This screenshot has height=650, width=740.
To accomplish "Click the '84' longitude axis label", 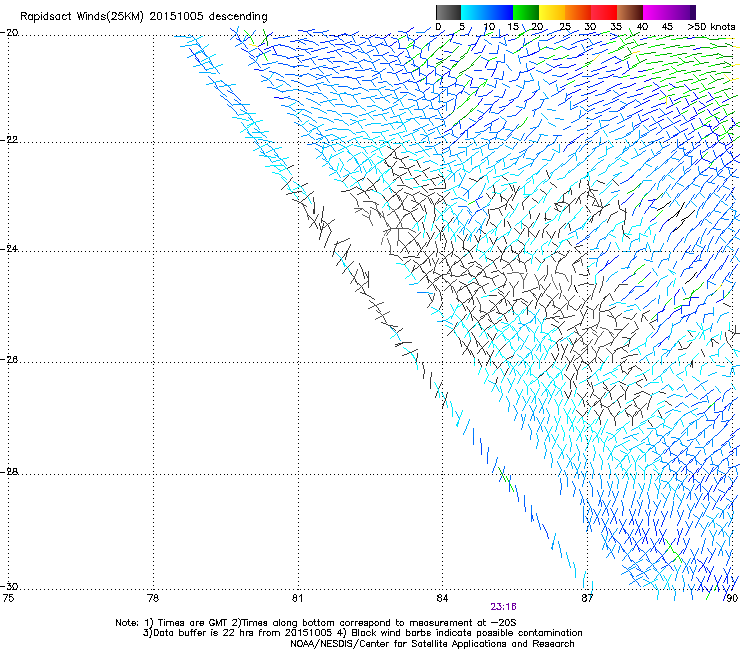I will coord(442,598).
